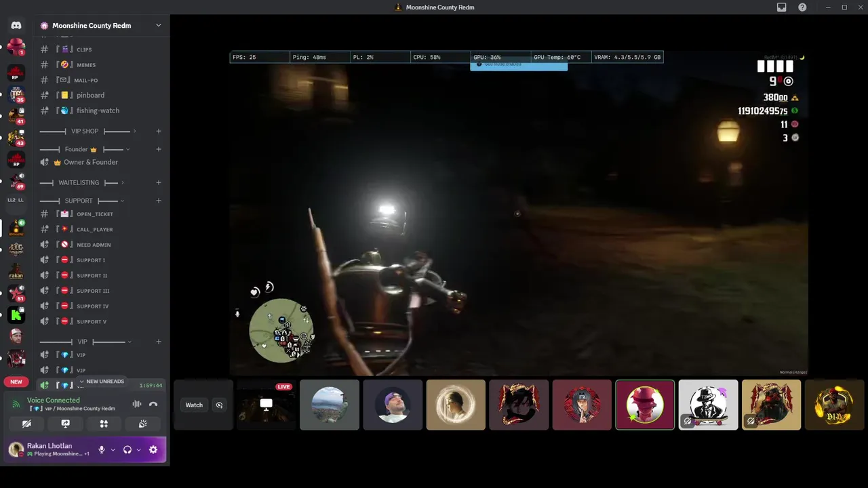Open the server icon with badge 69
Screen dimensions: 868x488
tap(16, 181)
